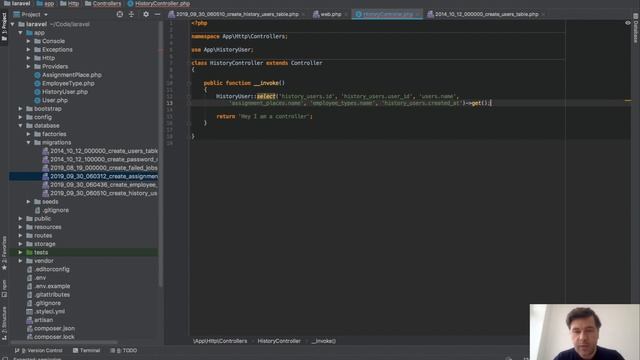Click HistoryController in bottom breadcrumb
The width and height of the screenshot is (640, 360).
tap(279, 341)
